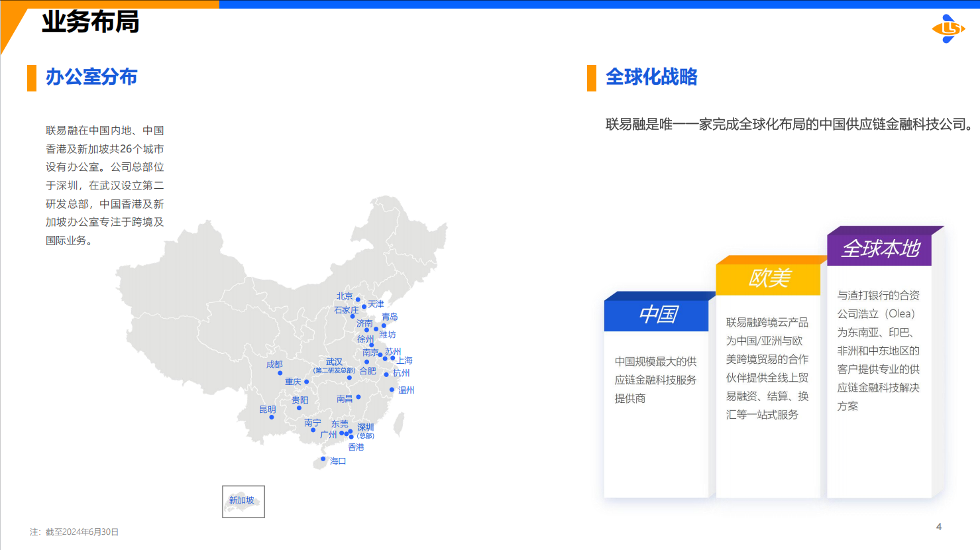Click the 南昌 city label
This screenshot has width=980, height=550.
[x=345, y=399]
